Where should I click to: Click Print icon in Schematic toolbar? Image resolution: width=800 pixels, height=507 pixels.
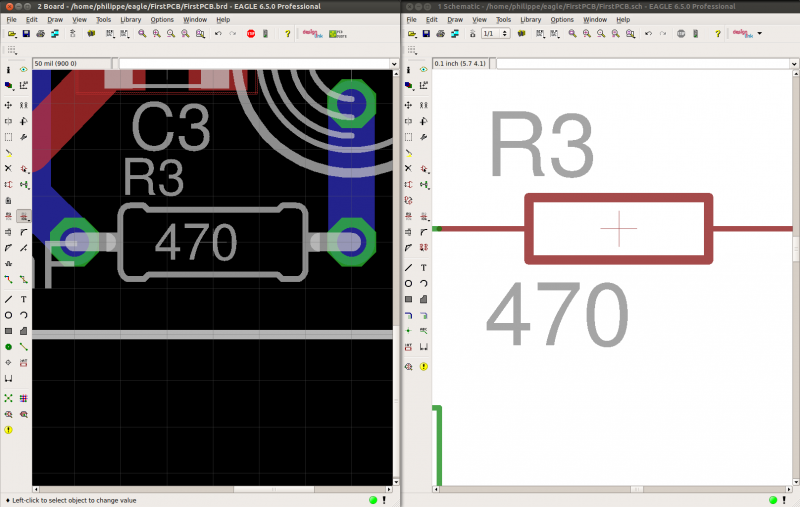pyautogui.click(x=443, y=33)
